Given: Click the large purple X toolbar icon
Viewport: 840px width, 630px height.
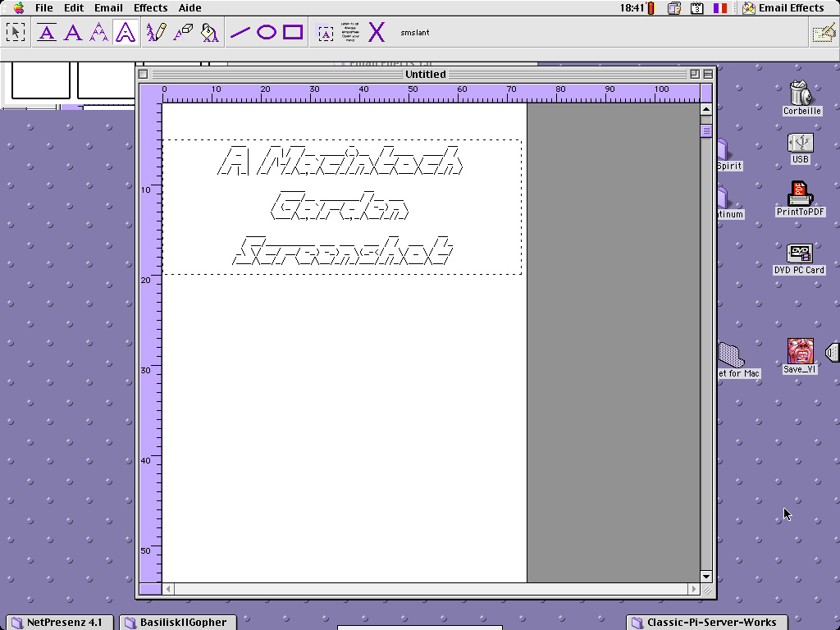Looking at the screenshot, I should [x=376, y=33].
